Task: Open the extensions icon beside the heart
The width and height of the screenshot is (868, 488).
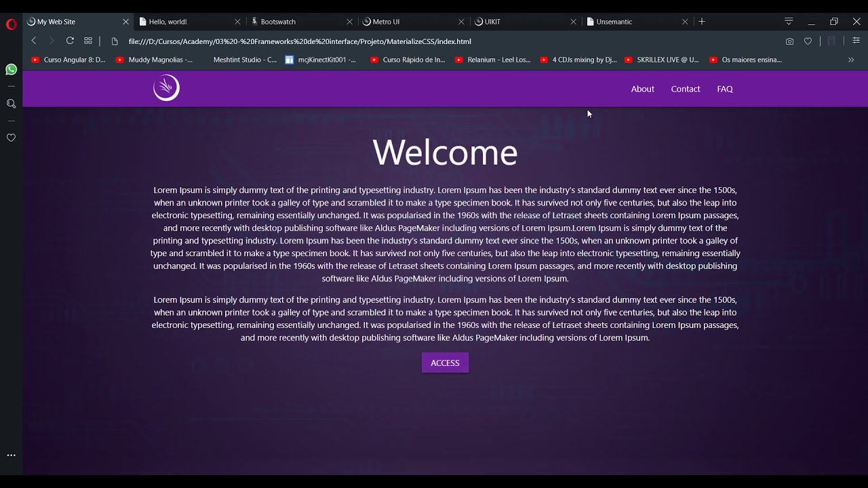Action: click(x=831, y=41)
